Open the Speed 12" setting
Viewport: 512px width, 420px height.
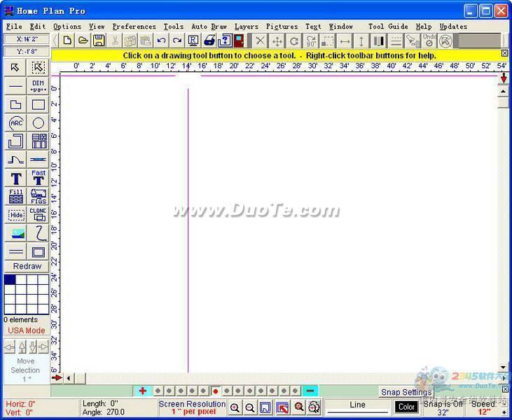[x=484, y=407]
